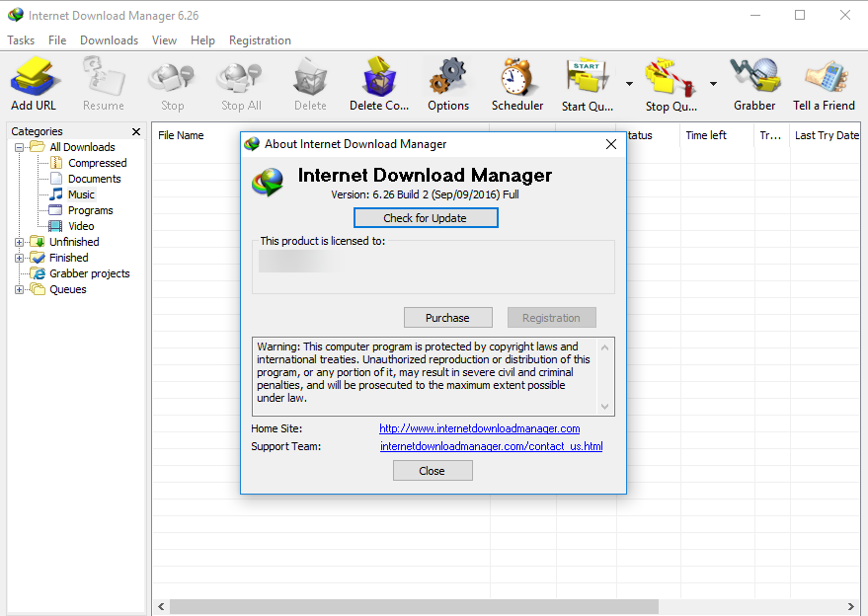Viewport: 868px width, 616px height.
Task: Open the Downloads menu
Action: 109,40
